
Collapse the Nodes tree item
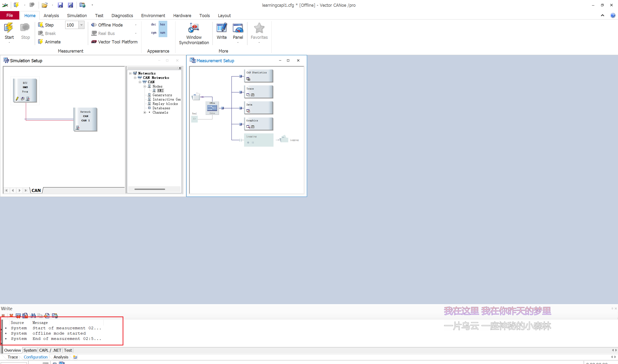(x=145, y=86)
